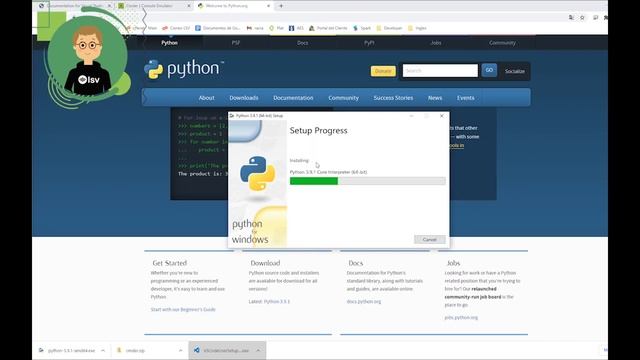640x360 pixels.
Task: Click the translate page icon in address bar
Action: [x=571, y=18]
